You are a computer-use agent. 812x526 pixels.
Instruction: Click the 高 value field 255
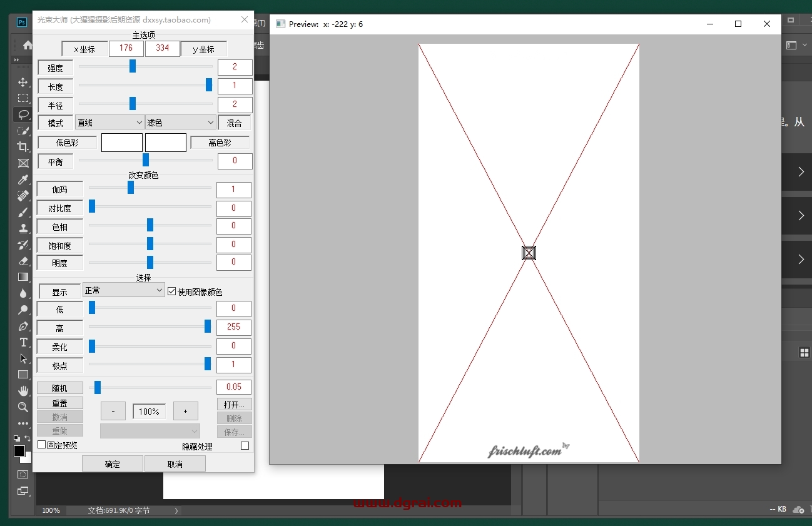click(x=234, y=326)
